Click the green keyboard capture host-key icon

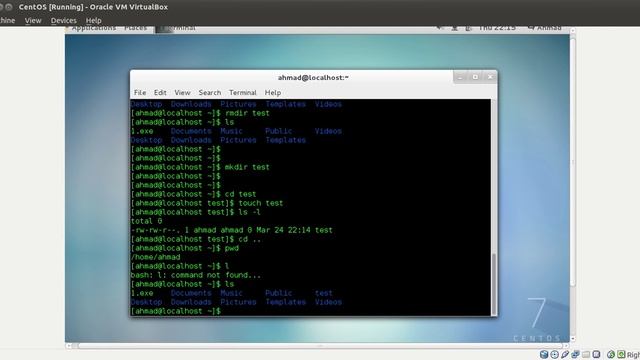[x=621, y=354]
